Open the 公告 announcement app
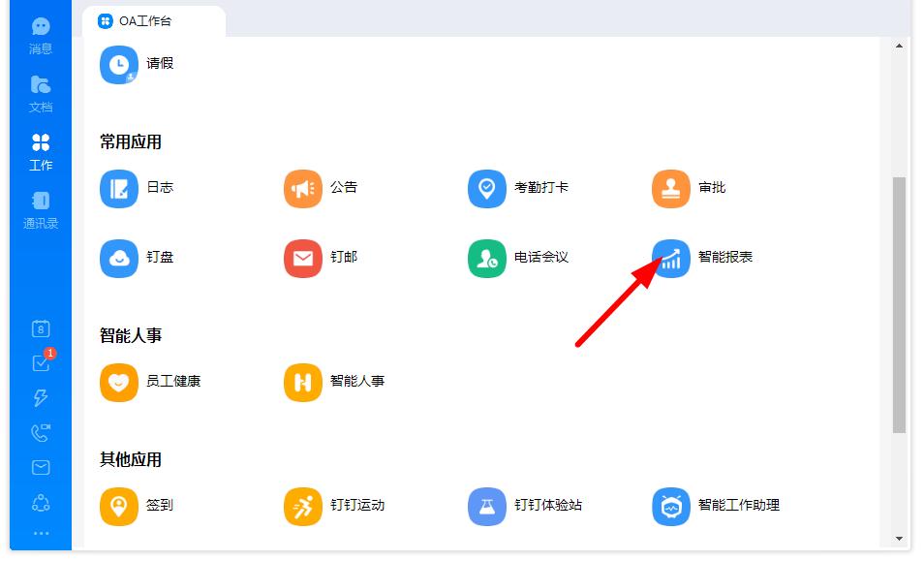The height and width of the screenshot is (561, 924). pyautogui.click(x=322, y=189)
